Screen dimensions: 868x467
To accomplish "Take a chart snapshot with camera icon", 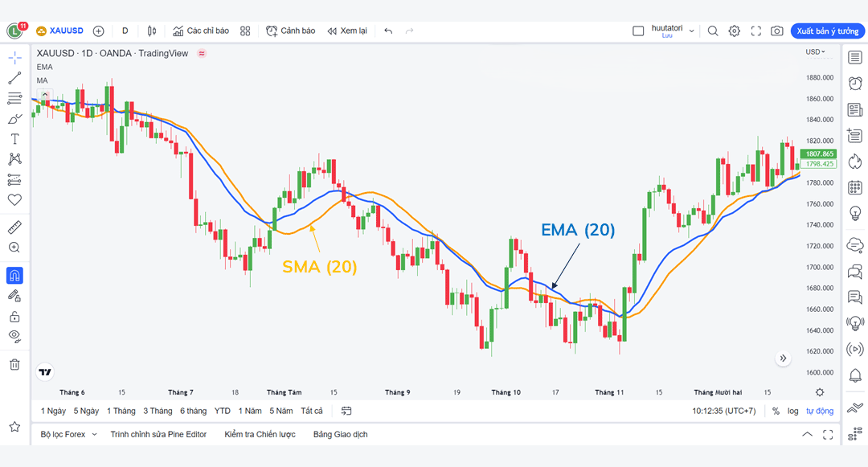I will (x=776, y=31).
